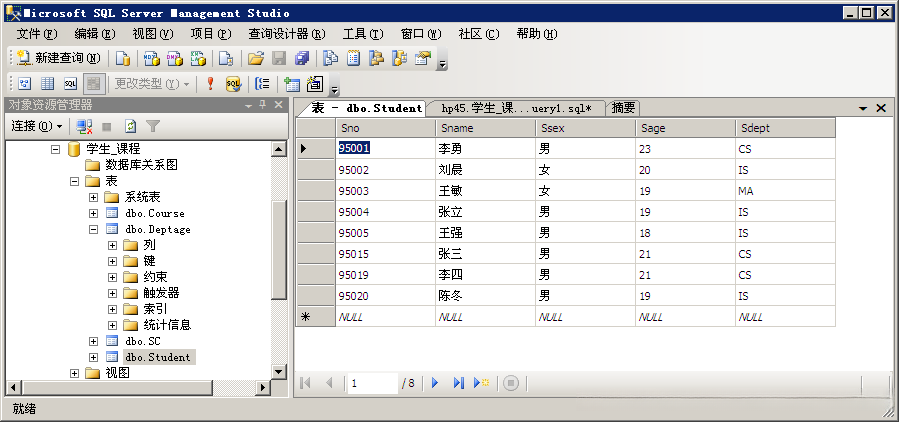
Task: Click the 新建查询 (New Query) button
Action: coord(58,58)
